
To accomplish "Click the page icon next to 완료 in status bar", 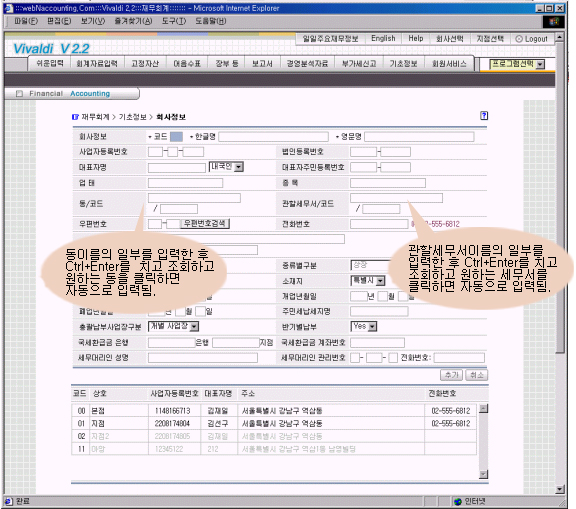I will pos(8,501).
